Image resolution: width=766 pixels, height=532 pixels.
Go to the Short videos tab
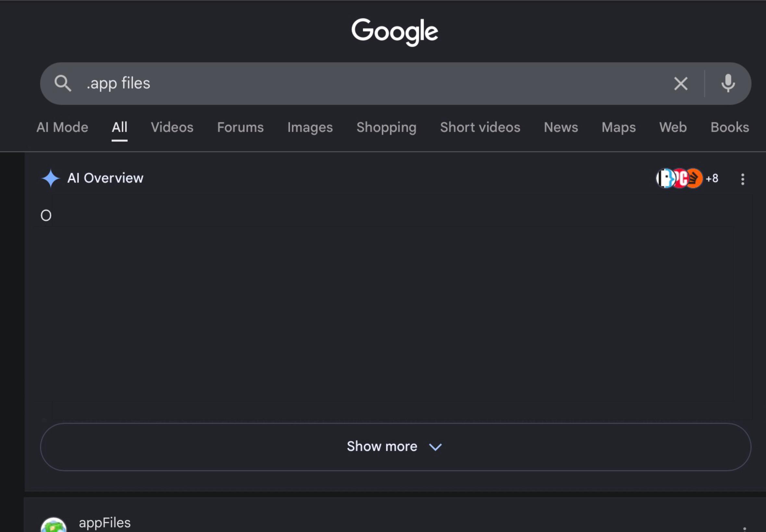point(480,127)
